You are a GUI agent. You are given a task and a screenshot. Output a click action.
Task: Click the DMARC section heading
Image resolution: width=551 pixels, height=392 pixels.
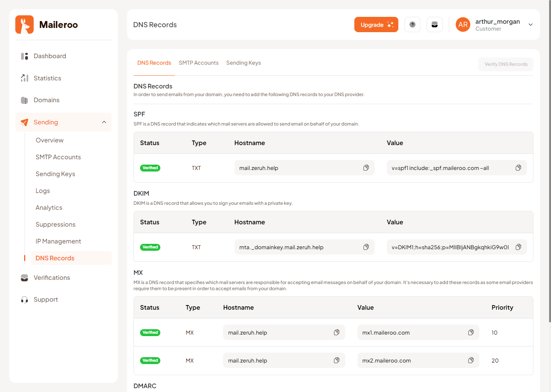pyautogui.click(x=145, y=386)
